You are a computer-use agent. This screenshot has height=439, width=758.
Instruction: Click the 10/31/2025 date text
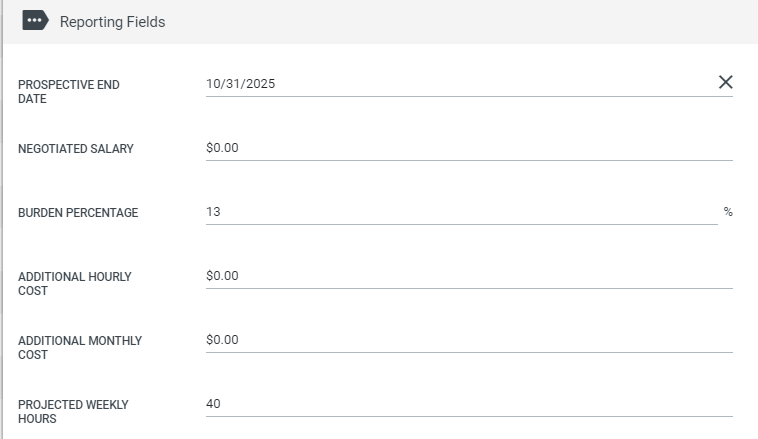tap(241, 84)
